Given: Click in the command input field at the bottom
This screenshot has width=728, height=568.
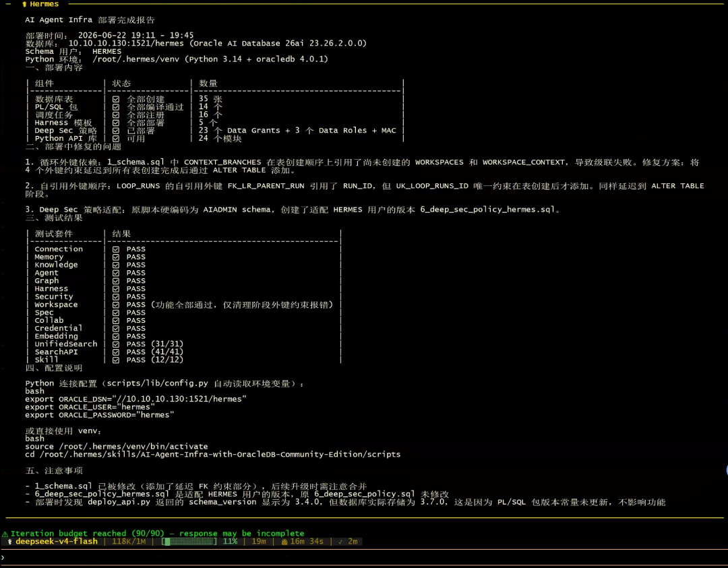Looking at the screenshot, I should [x=364, y=558].
